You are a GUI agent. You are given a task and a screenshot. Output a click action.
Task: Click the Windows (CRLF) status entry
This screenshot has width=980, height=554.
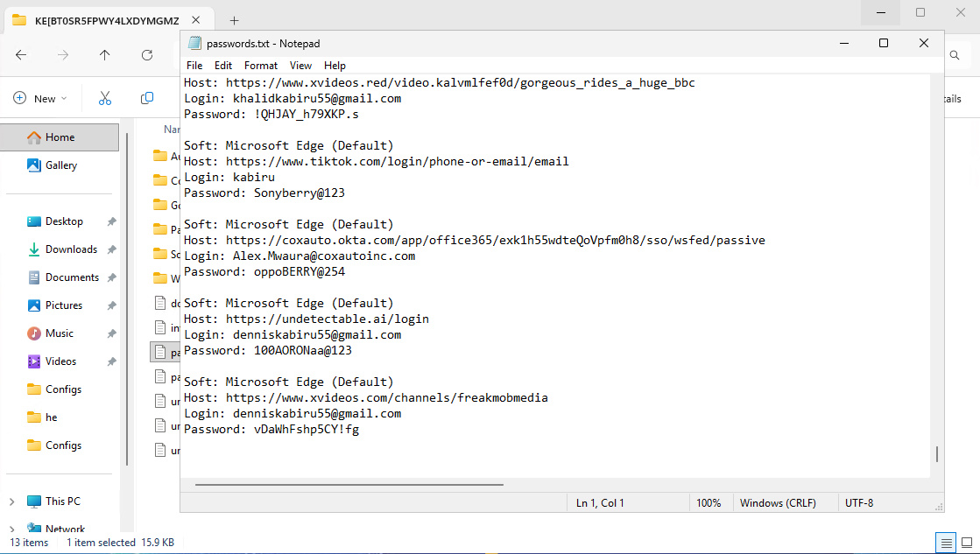(778, 502)
